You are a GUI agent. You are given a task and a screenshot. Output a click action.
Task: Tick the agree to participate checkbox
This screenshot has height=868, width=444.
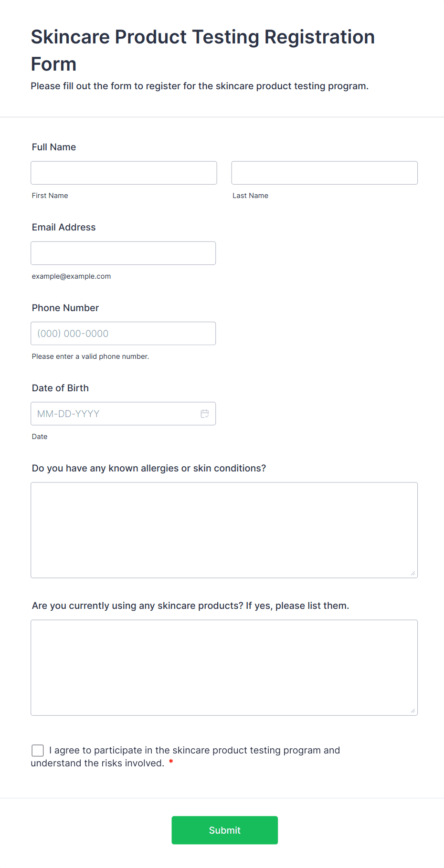[x=38, y=751]
